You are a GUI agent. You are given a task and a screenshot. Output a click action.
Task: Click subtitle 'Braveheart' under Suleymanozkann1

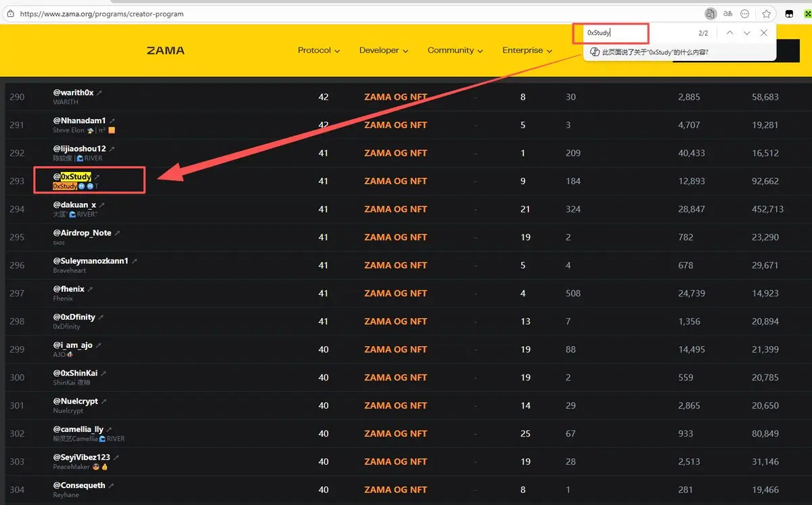tap(70, 271)
